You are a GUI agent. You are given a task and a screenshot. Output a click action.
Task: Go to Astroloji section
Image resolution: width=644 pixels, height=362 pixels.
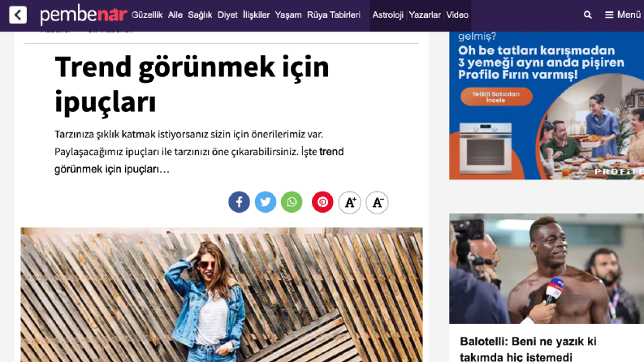387,15
